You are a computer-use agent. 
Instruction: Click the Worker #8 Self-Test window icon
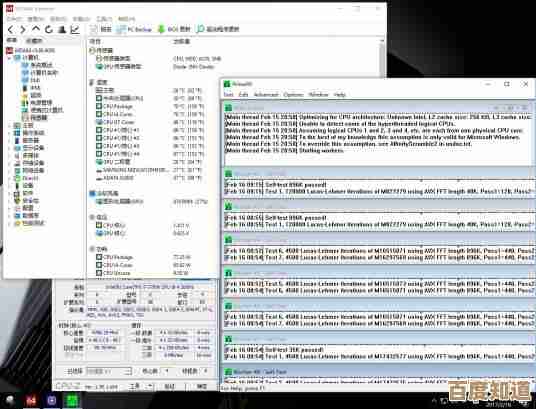point(228,372)
